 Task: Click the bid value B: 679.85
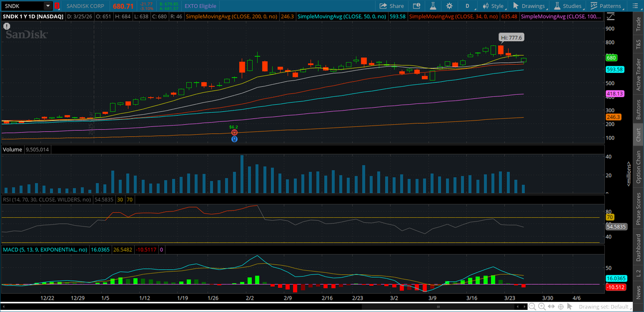168,4
